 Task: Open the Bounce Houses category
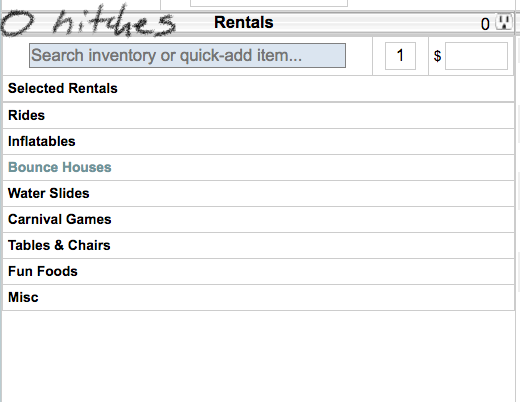point(258,167)
